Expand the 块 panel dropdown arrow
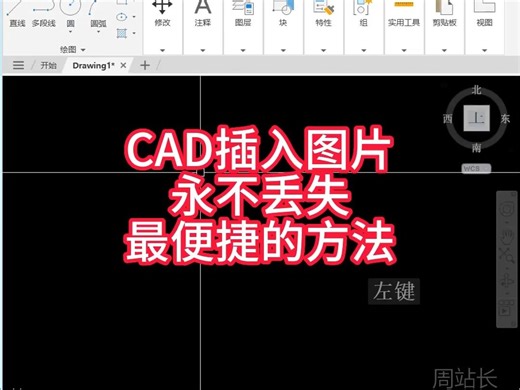520x390 pixels. coord(283,50)
